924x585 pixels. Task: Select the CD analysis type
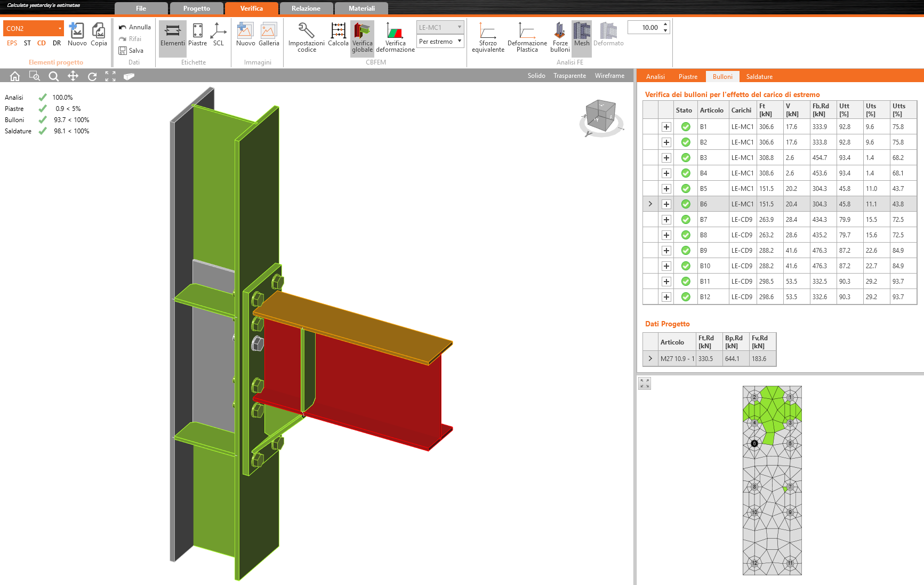(42, 43)
